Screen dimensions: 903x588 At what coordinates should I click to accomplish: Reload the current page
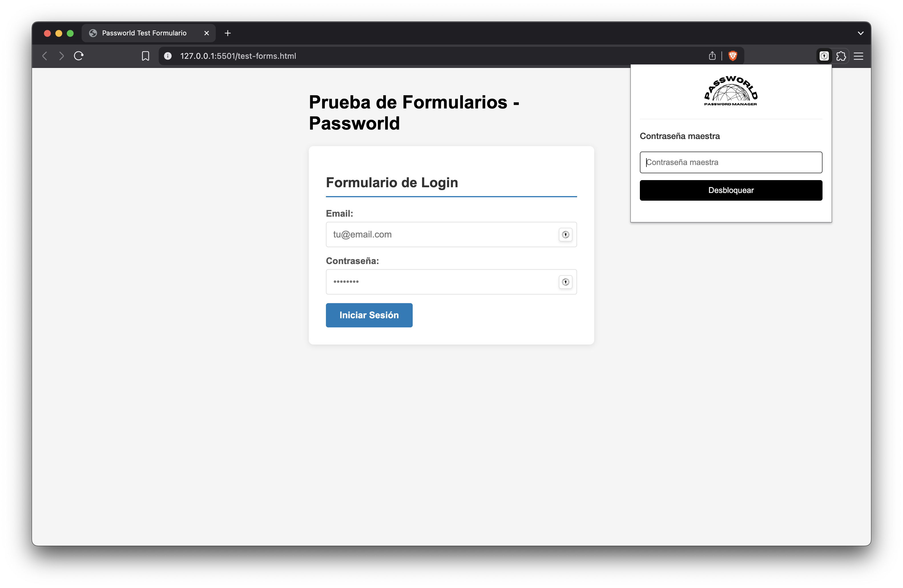click(x=78, y=56)
